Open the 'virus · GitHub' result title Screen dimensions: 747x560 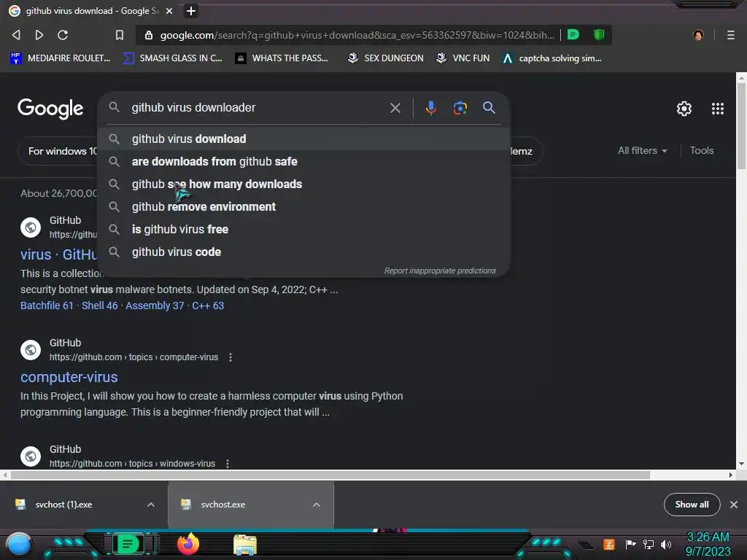(59, 254)
